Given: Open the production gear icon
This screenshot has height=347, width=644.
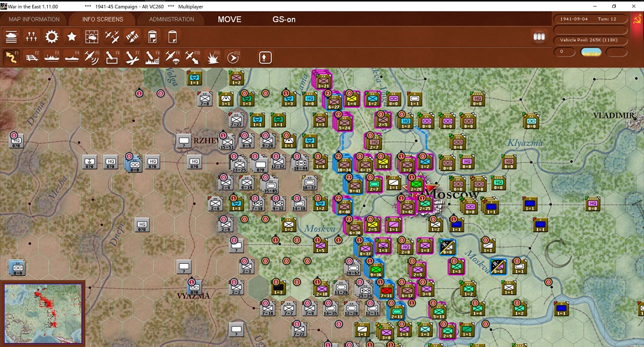Looking at the screenshot, I should coord(51,37).
